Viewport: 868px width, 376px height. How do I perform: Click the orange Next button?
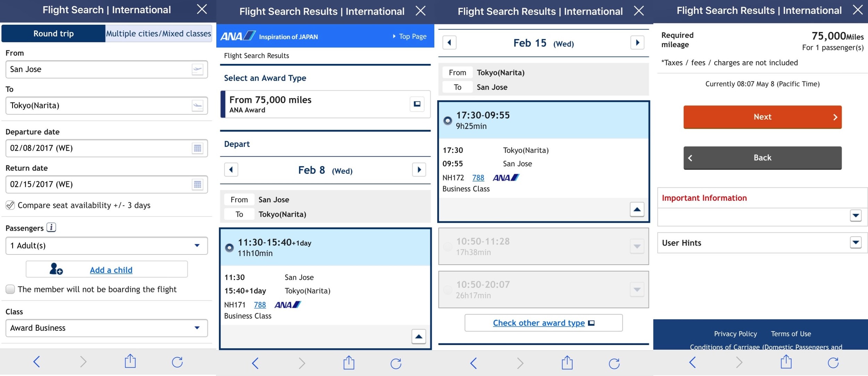coord(762,117)
